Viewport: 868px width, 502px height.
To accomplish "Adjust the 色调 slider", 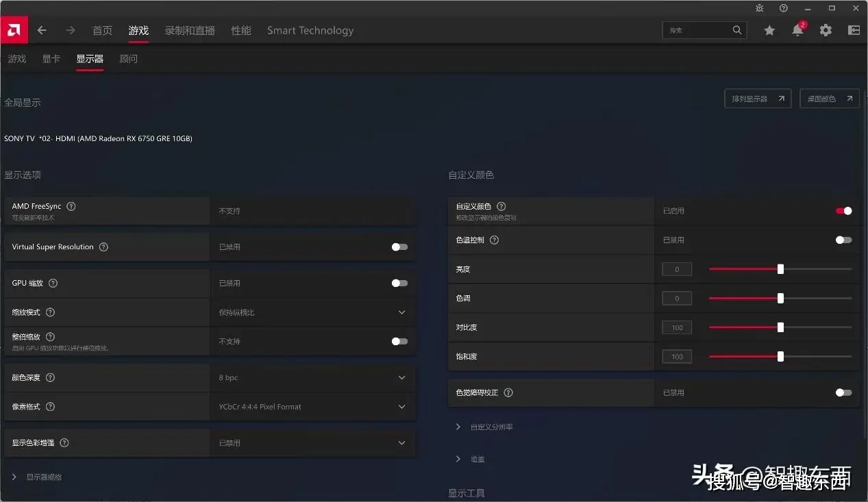I will 780,299.
